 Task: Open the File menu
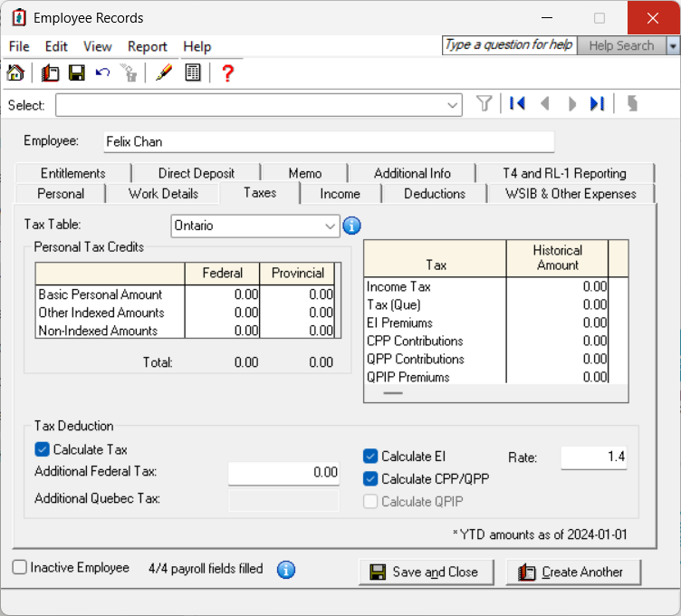pos(19,46)
